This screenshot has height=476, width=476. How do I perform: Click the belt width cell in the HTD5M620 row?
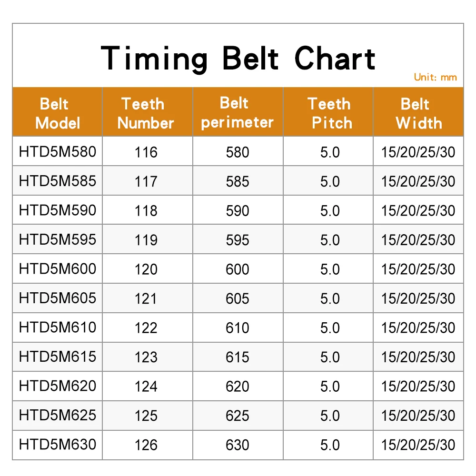click(418, 387)
